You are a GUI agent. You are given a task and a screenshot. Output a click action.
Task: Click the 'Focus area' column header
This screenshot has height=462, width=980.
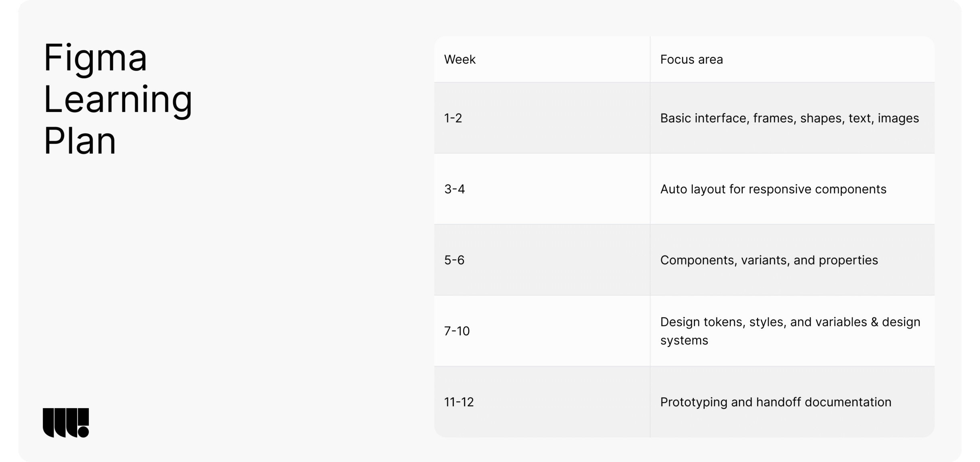tap(691, 59)
